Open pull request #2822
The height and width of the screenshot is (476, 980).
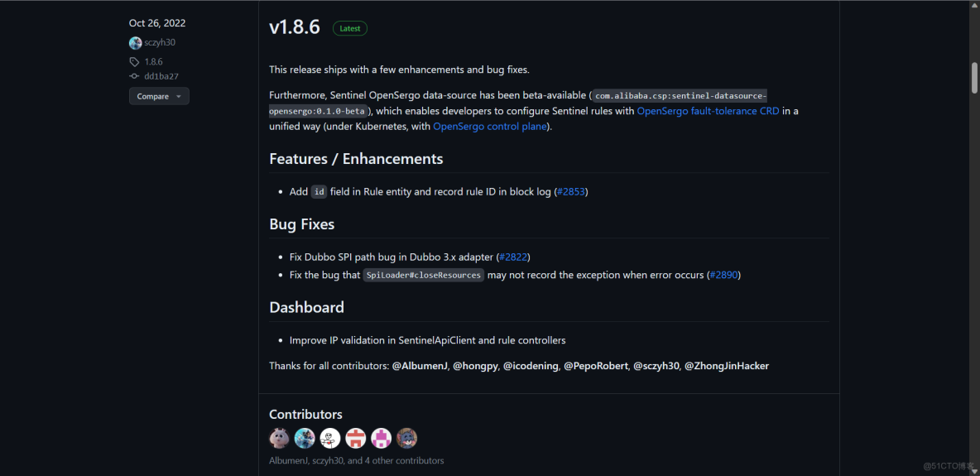click(x=513, y=257)
